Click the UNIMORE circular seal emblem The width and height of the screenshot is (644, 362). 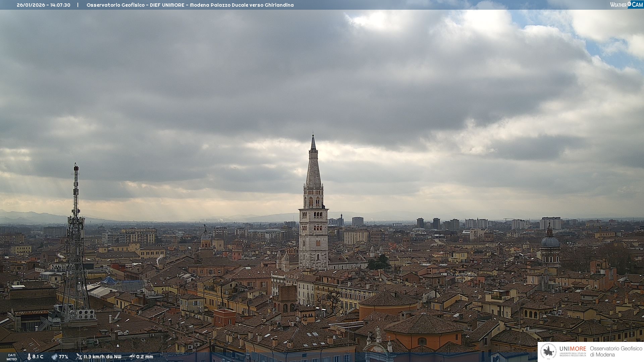(x=549, y=351)
